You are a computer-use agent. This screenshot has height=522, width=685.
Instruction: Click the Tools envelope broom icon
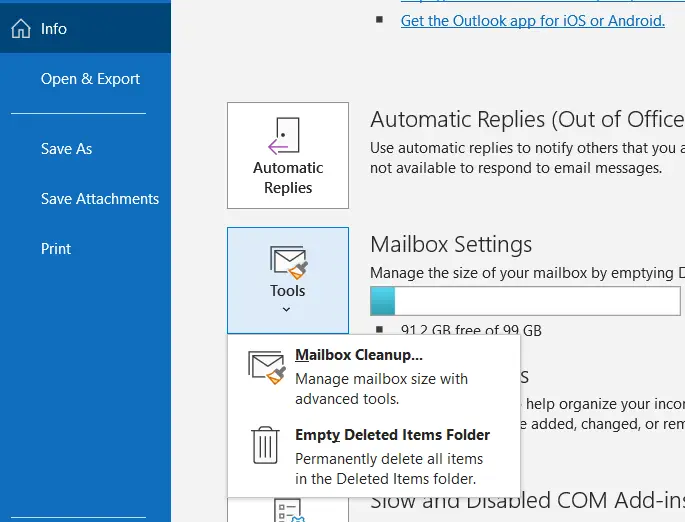[x=289, y=262]
